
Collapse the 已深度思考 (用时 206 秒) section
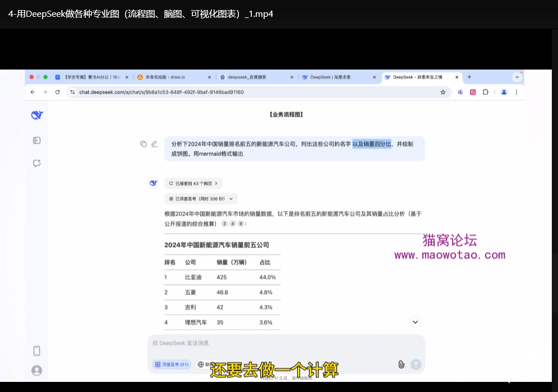coord(201,199)
